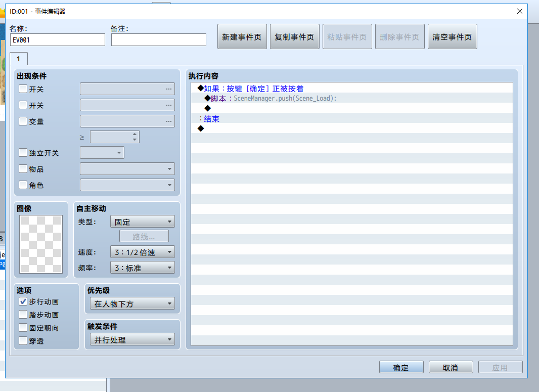Open the second 开关 selector field

coord(127,105)
